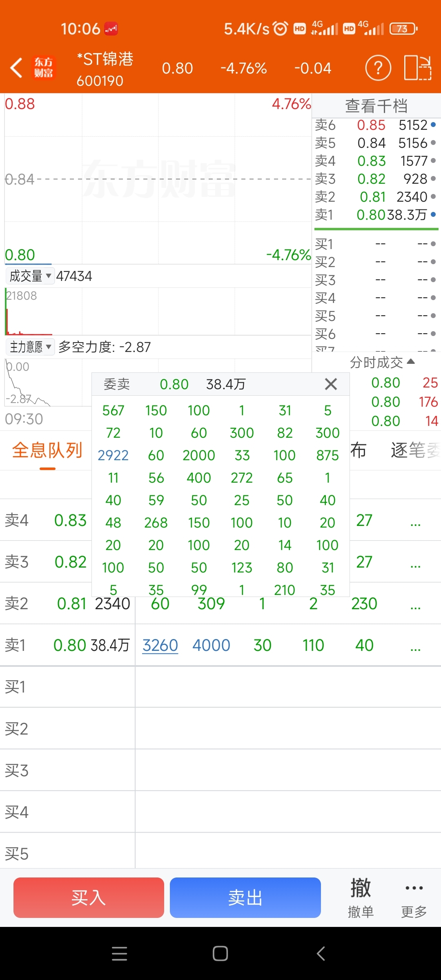
Task: Tap the 309 order in 卖2 row
Action: [x=211, y=604]
